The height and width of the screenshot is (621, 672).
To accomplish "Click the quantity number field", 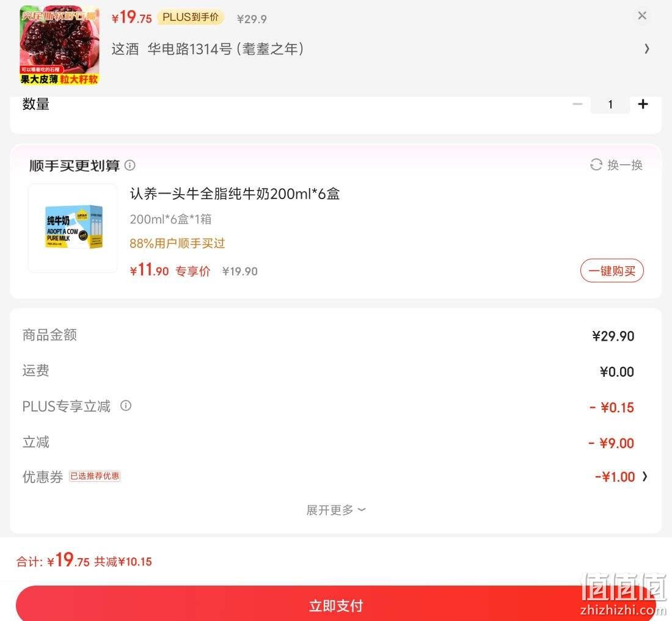I will tap(610, 104).
